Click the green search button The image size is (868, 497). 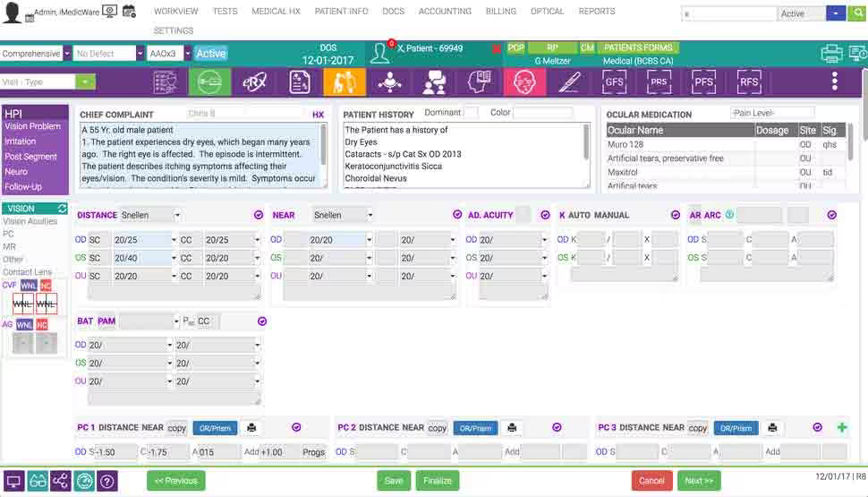pyautogui.click(x=857, y=13)
